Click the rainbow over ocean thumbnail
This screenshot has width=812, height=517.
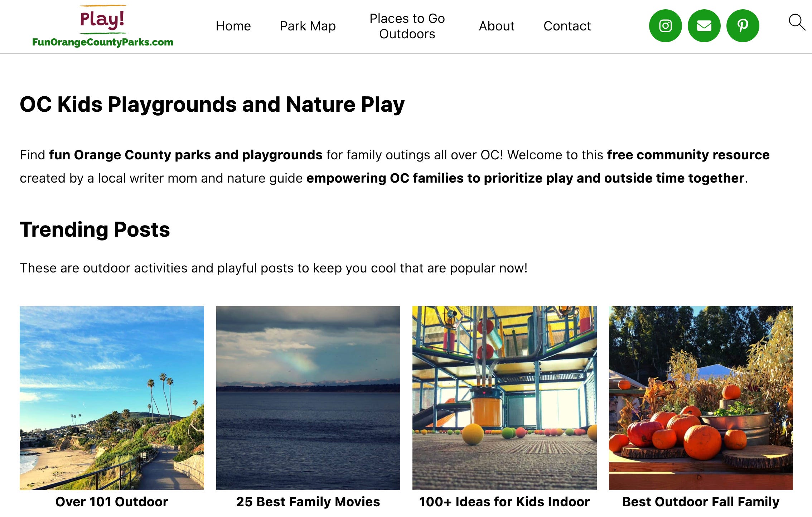308,398
